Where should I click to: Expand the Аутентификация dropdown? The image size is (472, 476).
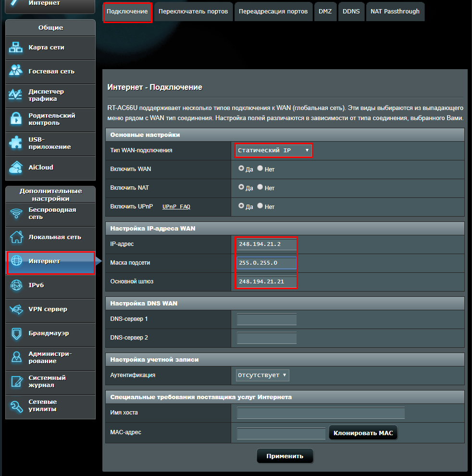pos(262,375)
